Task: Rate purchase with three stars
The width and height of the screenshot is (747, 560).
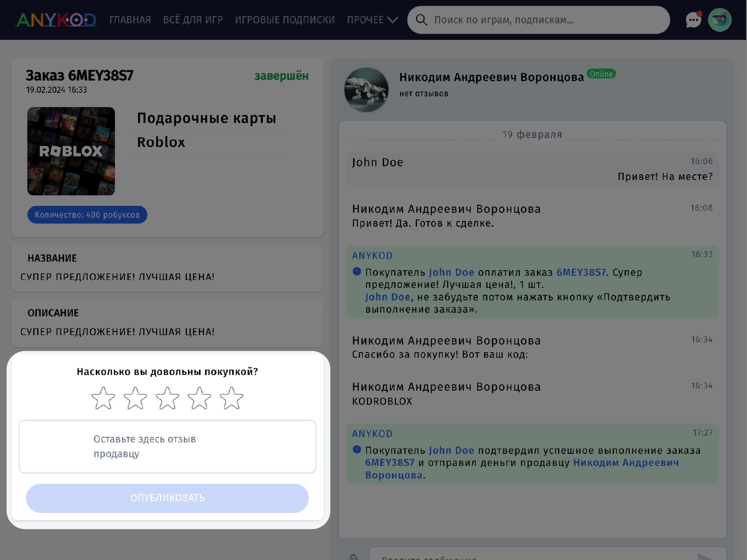Action: pyautogui.click(x=168, y=398)
